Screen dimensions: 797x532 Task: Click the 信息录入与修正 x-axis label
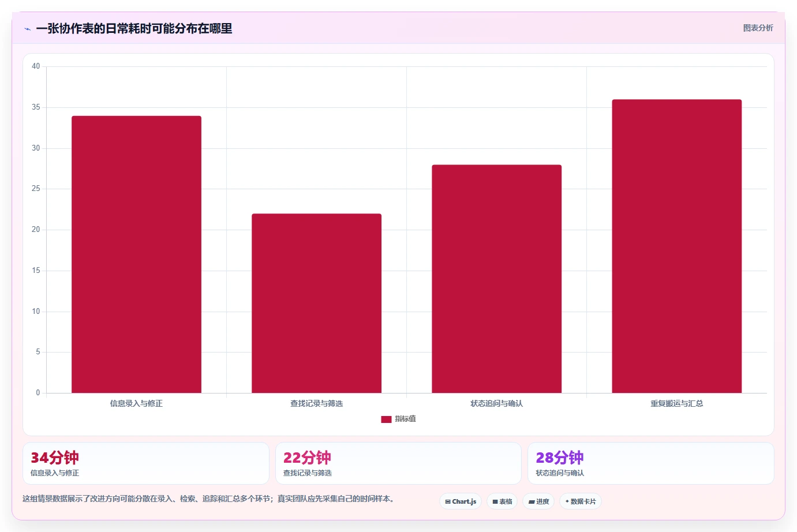click(136, 403)
